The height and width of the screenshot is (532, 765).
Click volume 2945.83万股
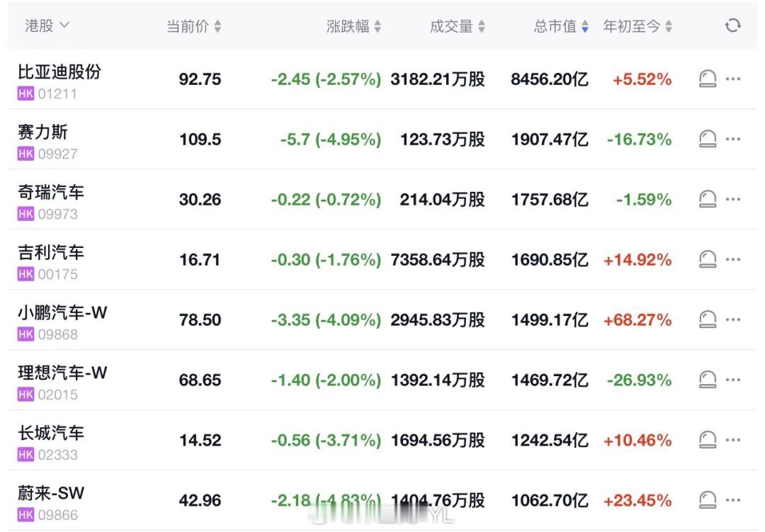(438, 319)
